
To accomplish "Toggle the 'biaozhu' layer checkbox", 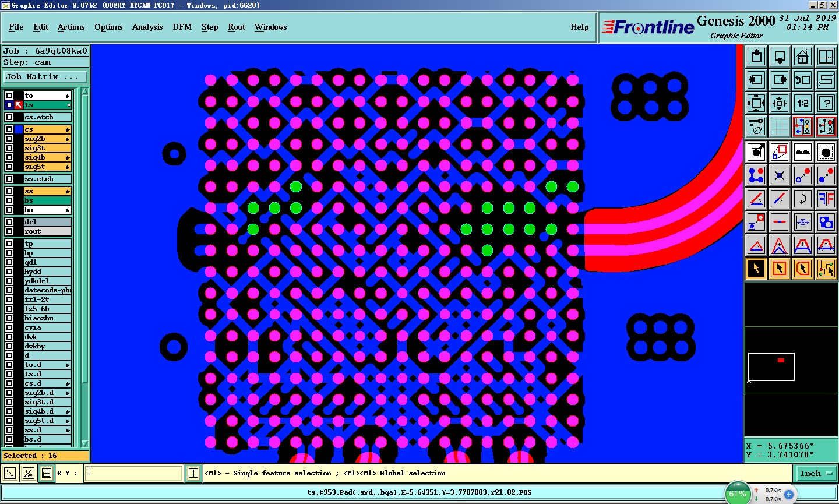I will (x=9, y=318).
